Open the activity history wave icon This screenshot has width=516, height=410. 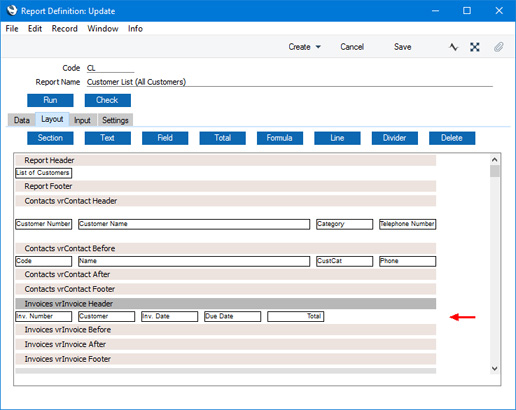(x=453, y=47)
